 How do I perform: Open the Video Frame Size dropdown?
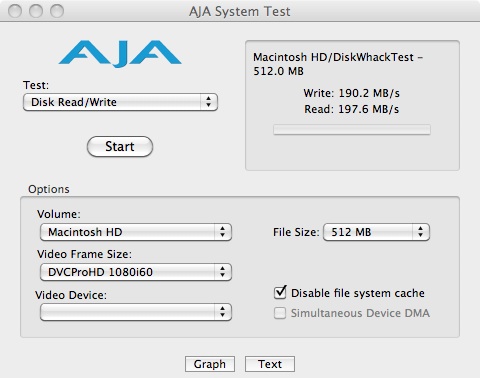136,272
